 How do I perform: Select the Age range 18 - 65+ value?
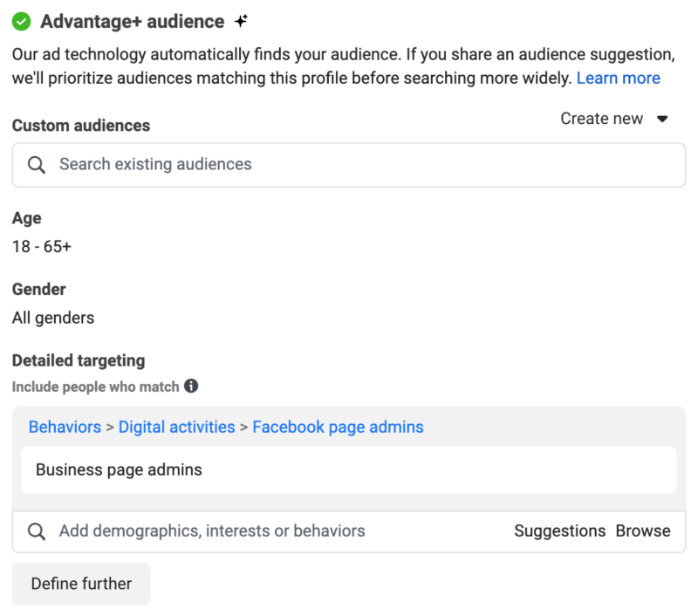(42, 247)
